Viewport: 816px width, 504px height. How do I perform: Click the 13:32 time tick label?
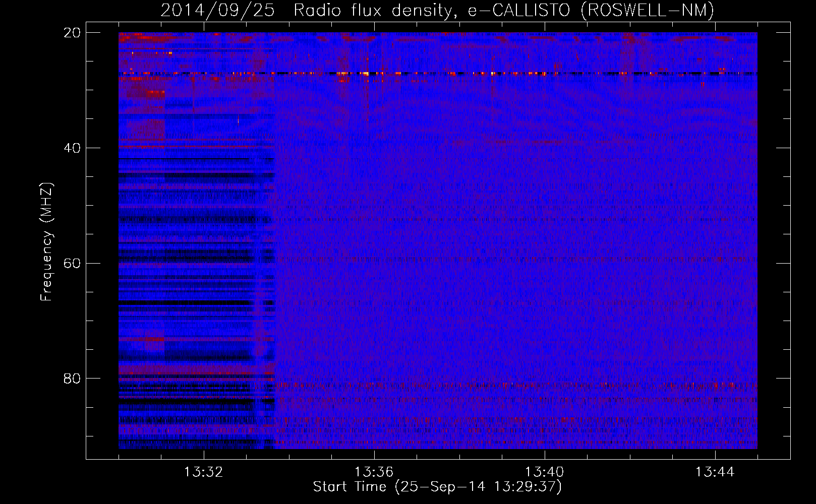(x=203, y=472)
